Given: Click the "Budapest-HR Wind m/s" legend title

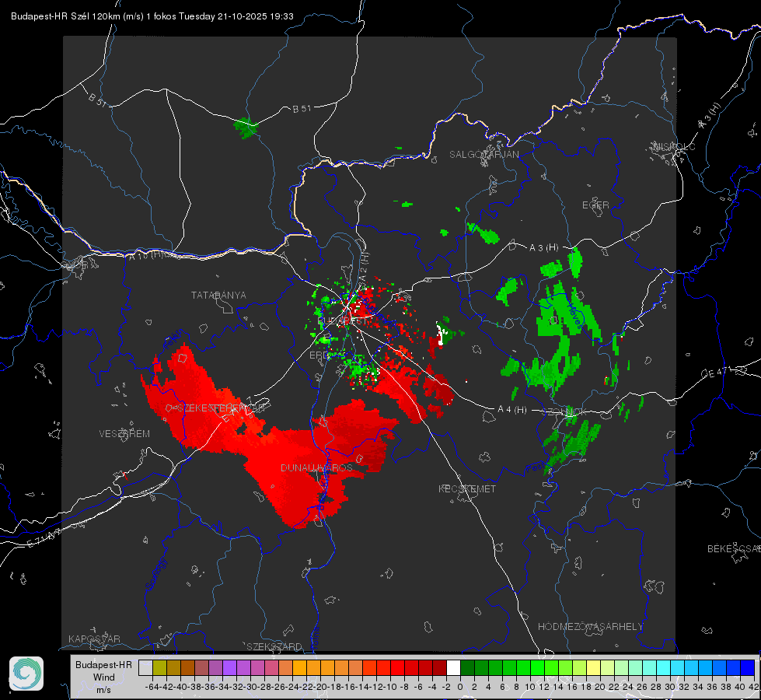Looking at the screenshot, I should (x=103, y=677).
